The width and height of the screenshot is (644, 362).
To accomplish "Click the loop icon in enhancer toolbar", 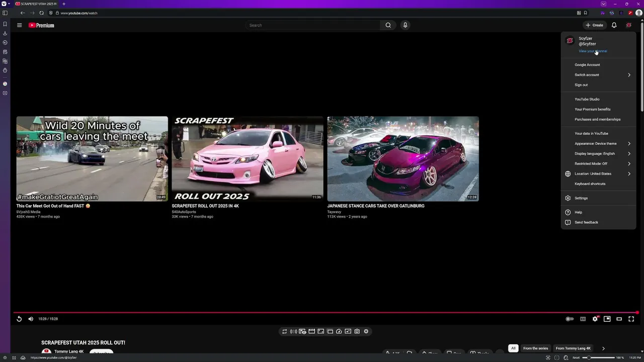I will (x=284, y=331).
